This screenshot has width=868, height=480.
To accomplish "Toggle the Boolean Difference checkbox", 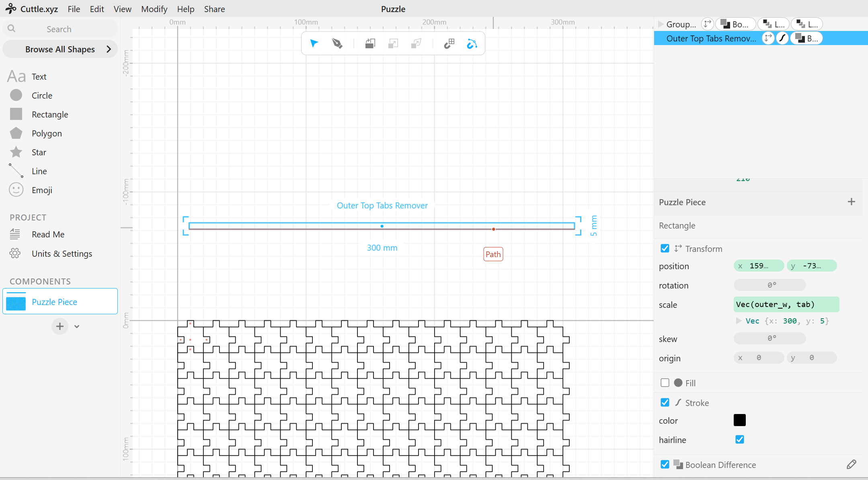I will tap(665, 464).
